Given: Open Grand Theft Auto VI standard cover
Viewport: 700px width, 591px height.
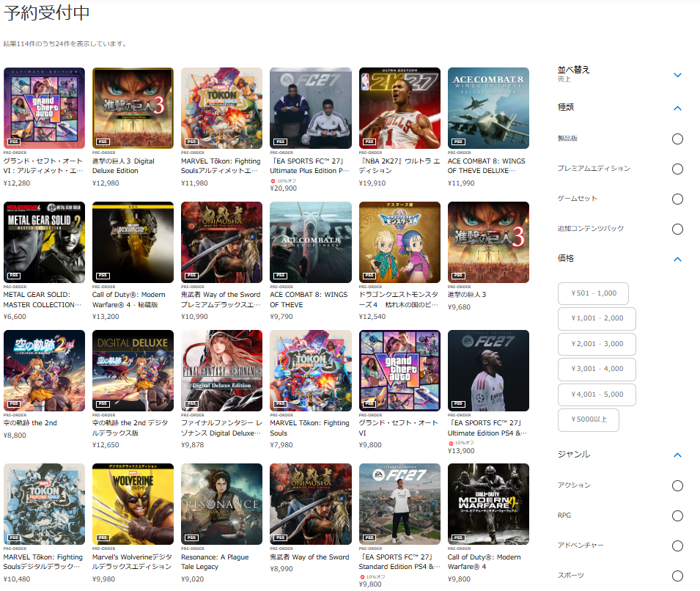Looking at the screenshot, I should coord(399,371).
